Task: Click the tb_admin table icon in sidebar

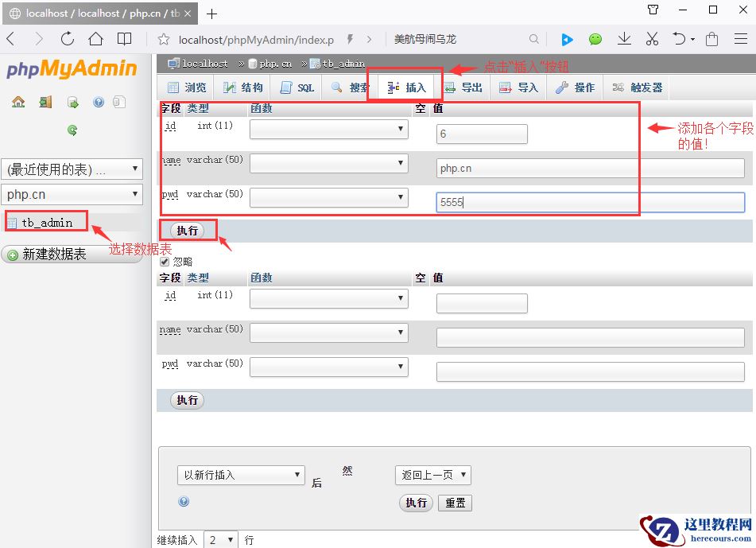Action: 12,223
